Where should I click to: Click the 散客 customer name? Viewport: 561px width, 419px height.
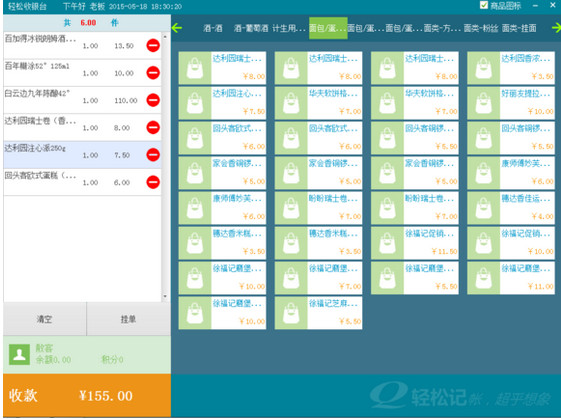point(44,348)
